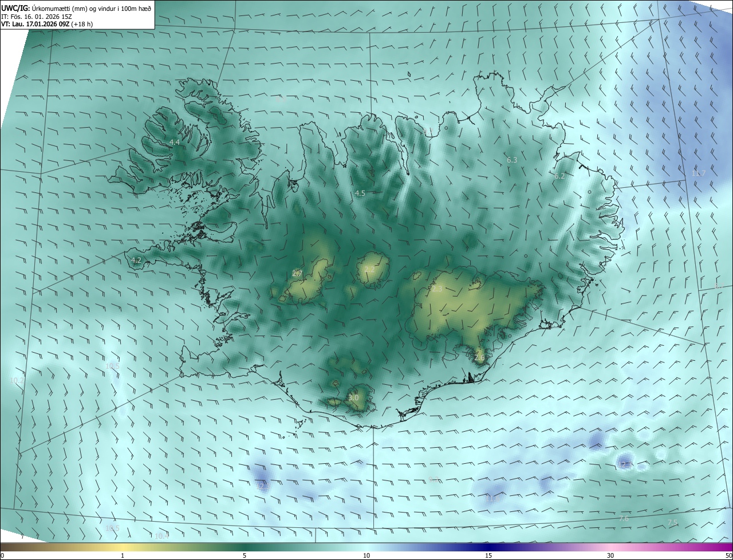
Task: Click the 11.7 value offshore to the east
Action: click(x=699, y=173)
